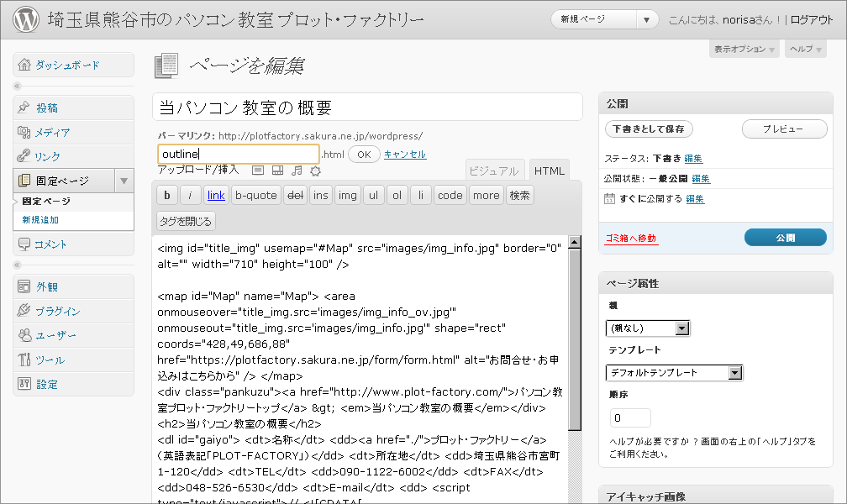Click the ol quicktag button
The width and height of the screenshot is (847, 504).
click(397, 195)
